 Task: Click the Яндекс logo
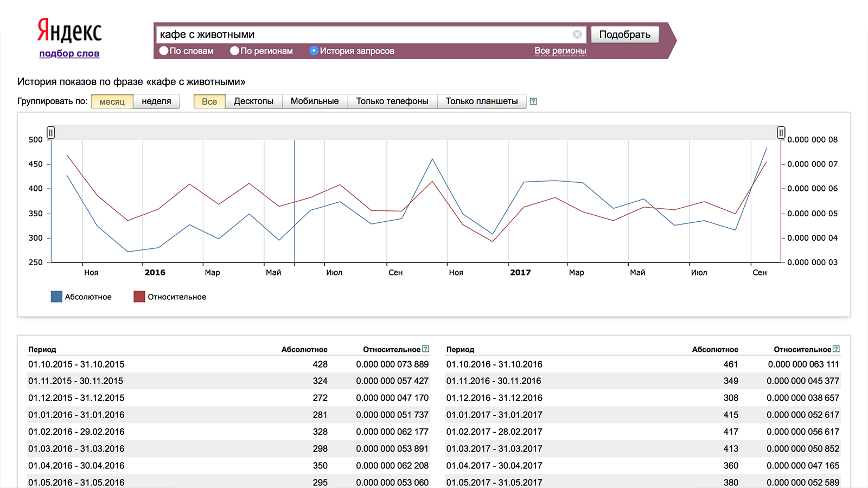(69, 30)
